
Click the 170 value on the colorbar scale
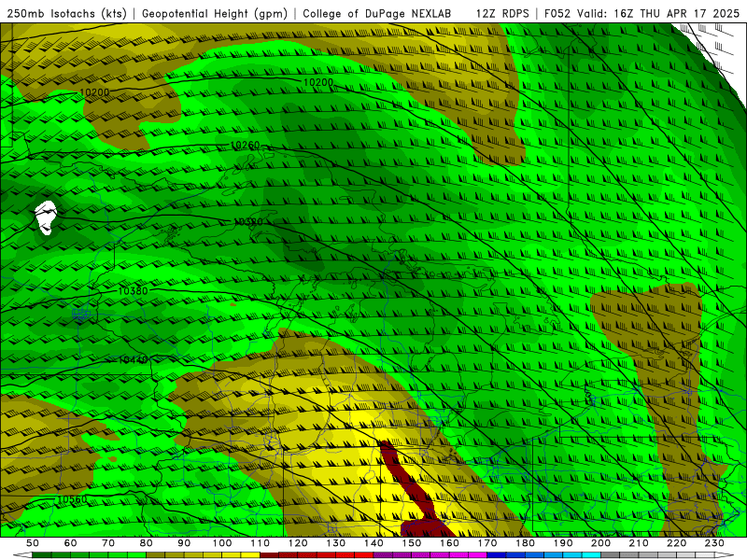click(x=486, y=543)
